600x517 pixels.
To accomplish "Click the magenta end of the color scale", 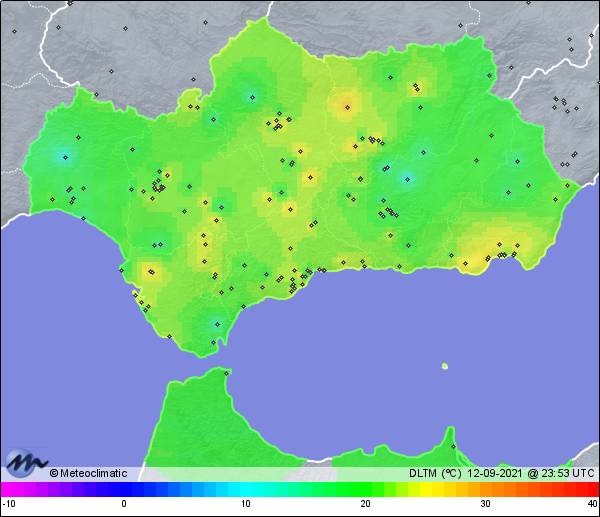I will click(8, 489).
